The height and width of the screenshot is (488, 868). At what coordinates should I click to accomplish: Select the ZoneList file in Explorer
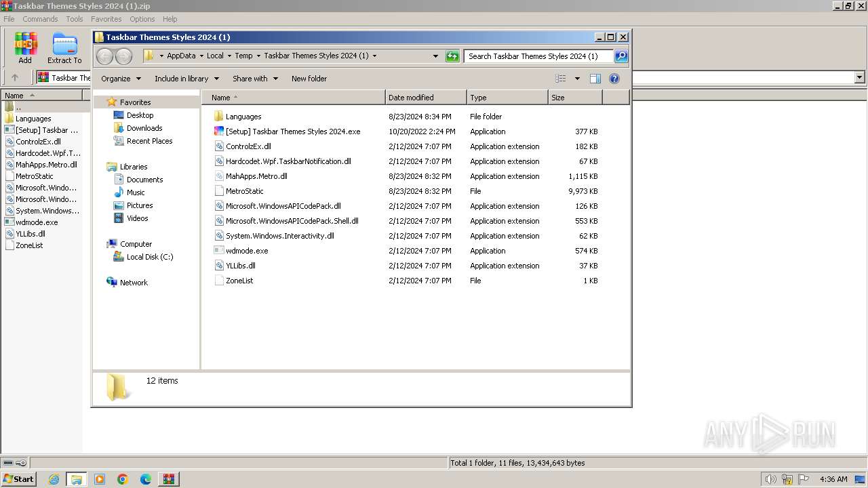pos(239,281)
